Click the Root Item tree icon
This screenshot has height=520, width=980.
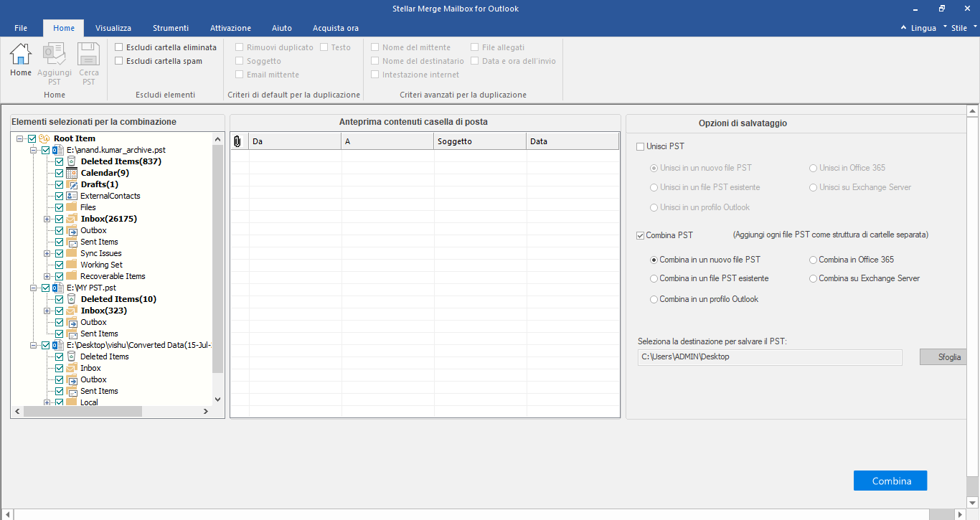[x=44, y=138]
